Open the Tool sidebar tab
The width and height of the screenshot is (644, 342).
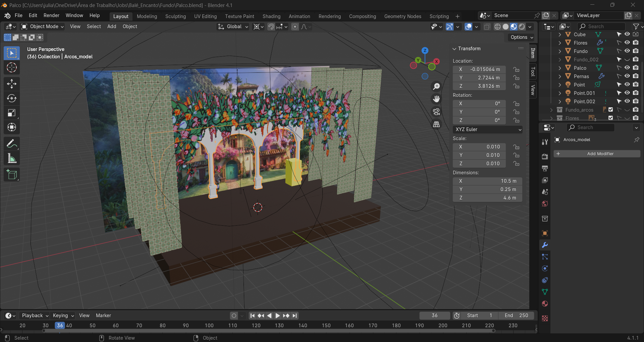click(x=533, y=71)
